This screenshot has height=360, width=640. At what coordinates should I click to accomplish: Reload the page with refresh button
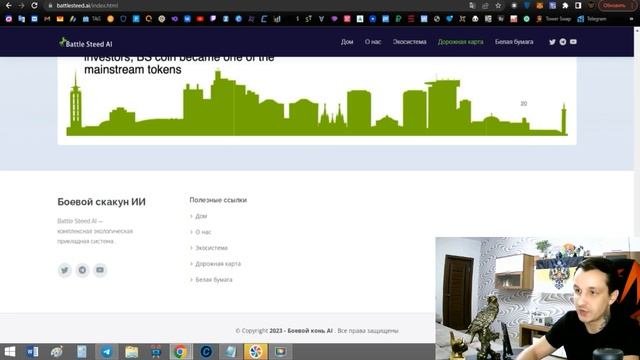[34, 6]
